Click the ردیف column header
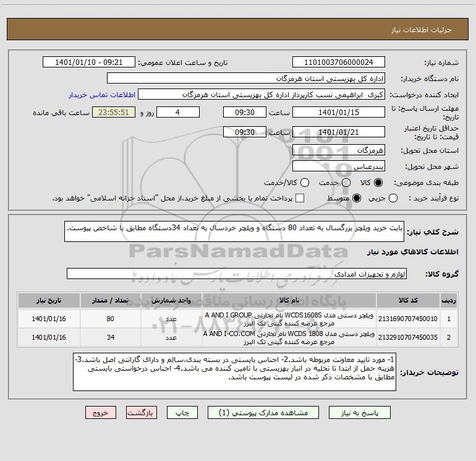Viewport: 476px width, 461px height. [449, 300]
